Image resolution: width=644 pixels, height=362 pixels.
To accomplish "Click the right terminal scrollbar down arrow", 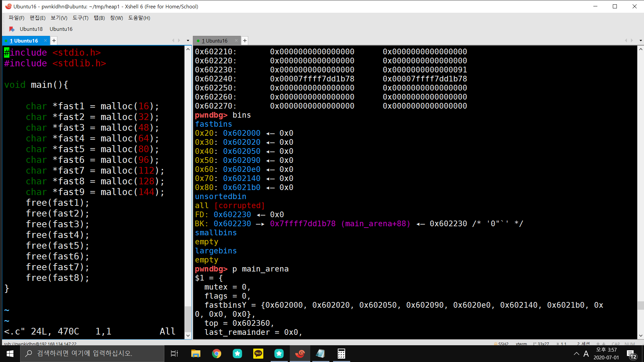I will [641, 336].
